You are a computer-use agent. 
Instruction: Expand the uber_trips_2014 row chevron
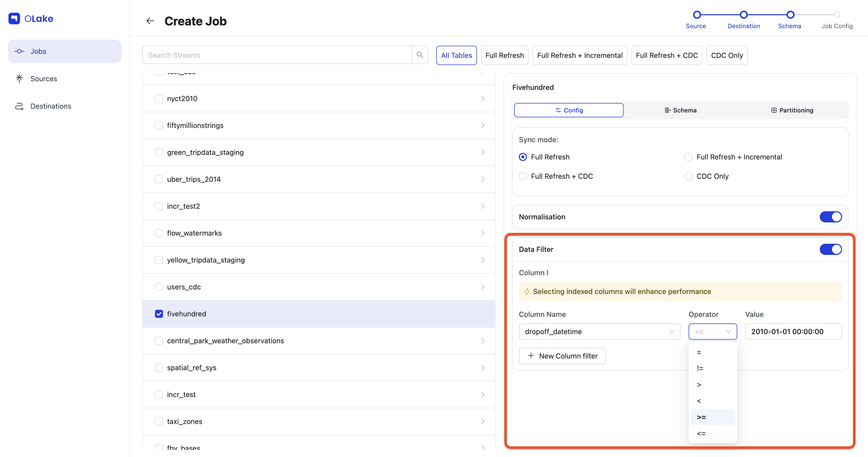tap(483, 179)
